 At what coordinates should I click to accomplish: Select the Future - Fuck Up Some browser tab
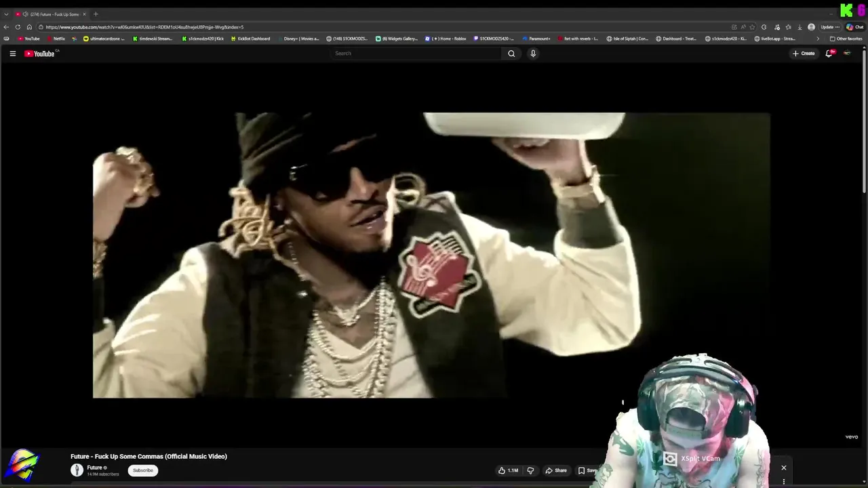point(51,14)
